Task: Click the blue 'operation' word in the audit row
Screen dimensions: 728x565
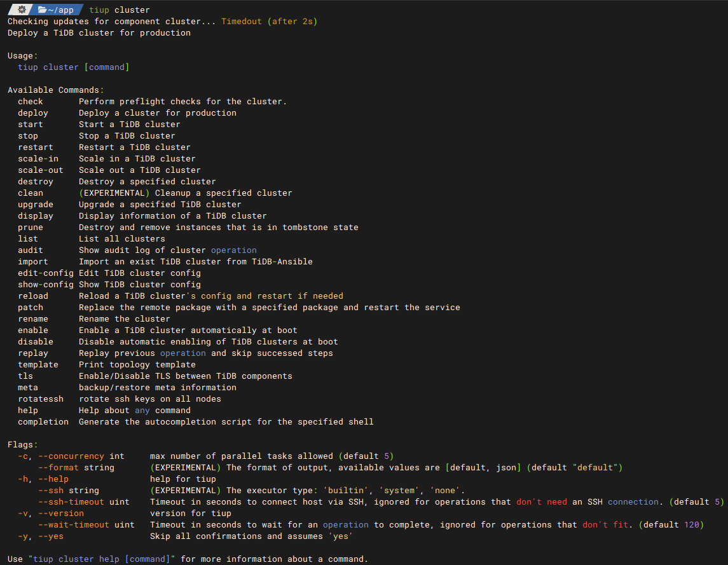Action: click(233, 250)
